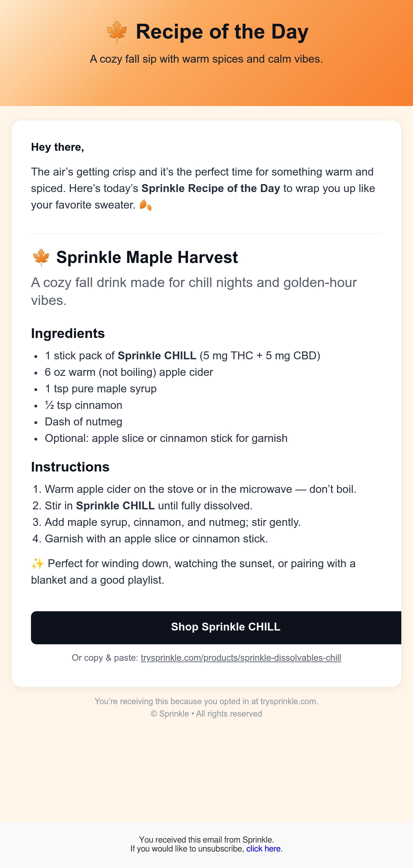Viewport: 413px width, 868px height.
Task: Click the 'Hey there,' greeting
Action: pos(57,147)
